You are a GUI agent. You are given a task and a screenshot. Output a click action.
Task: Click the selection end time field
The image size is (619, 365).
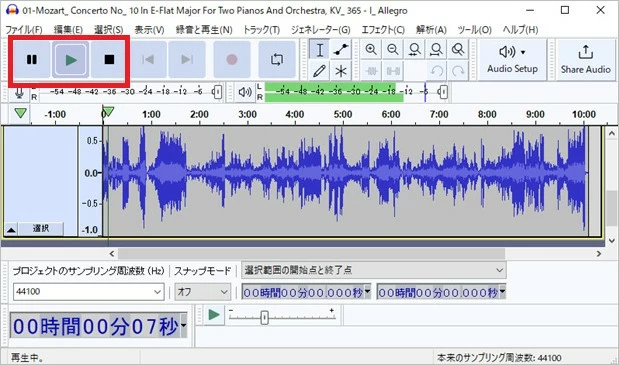437,292
